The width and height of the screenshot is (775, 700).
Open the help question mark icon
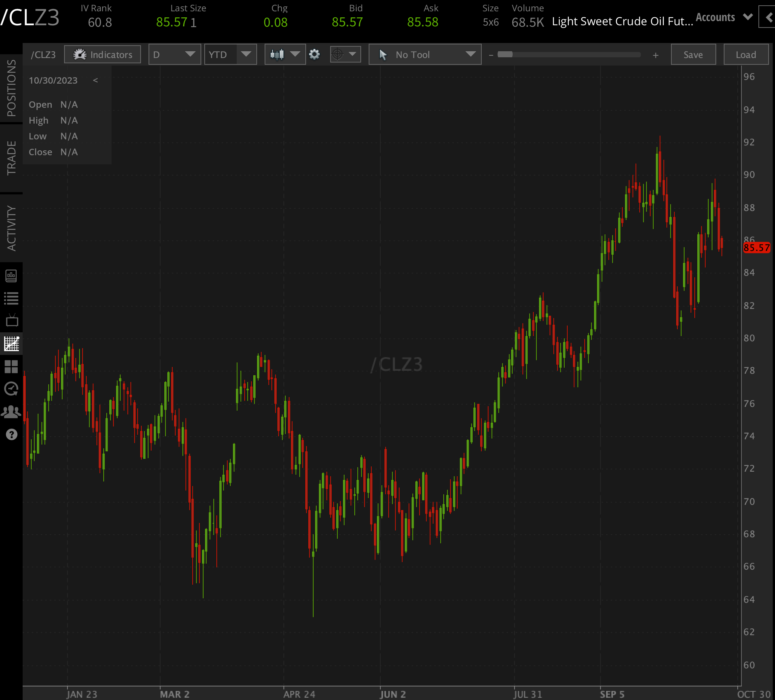[x=11, y=434]
